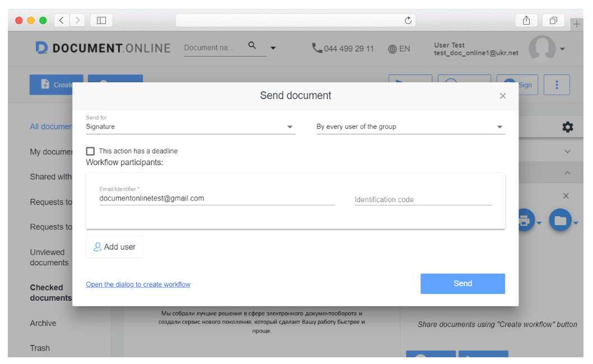593x364 pixels.
Task: Open the dialog to create workflow link
Action: point(138,284)
